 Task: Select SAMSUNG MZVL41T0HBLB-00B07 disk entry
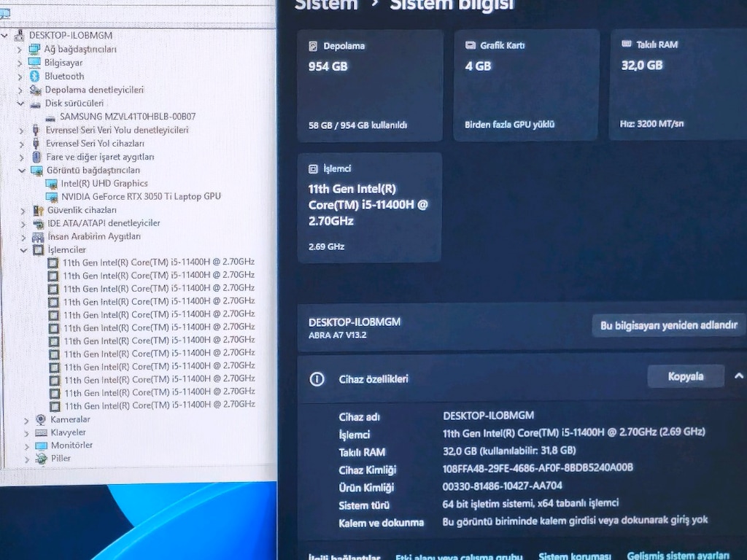click(x=128, y=117)
